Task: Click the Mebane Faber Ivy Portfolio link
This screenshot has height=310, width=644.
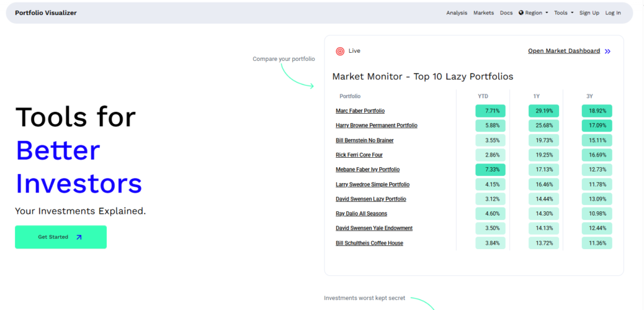Action: click(367, 170)
